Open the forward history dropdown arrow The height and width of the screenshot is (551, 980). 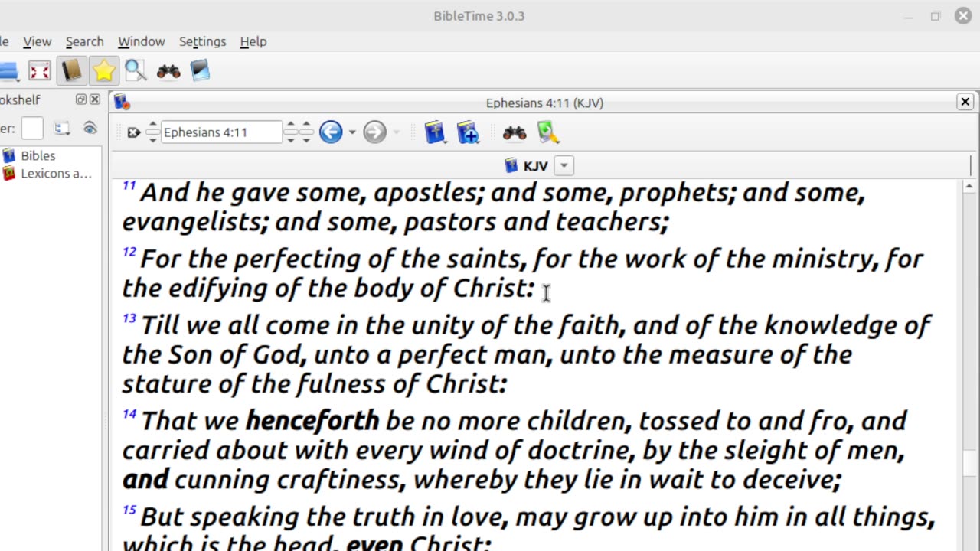click(396, 132)
